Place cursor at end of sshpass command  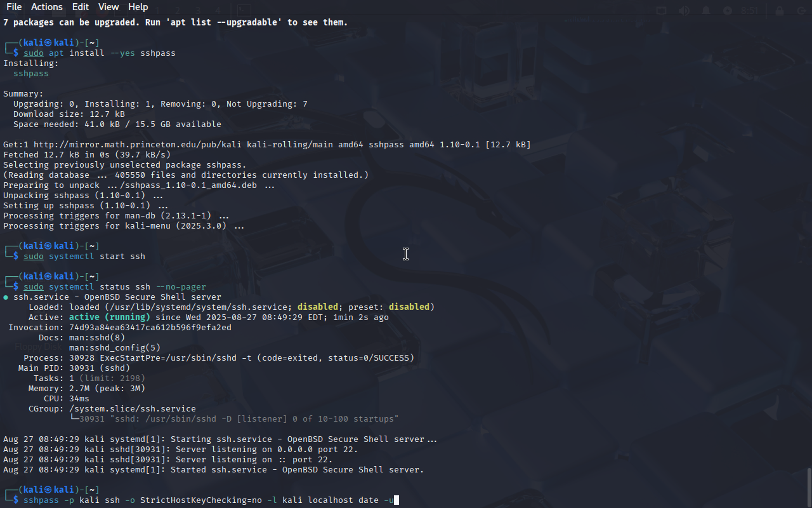[396, 500]
